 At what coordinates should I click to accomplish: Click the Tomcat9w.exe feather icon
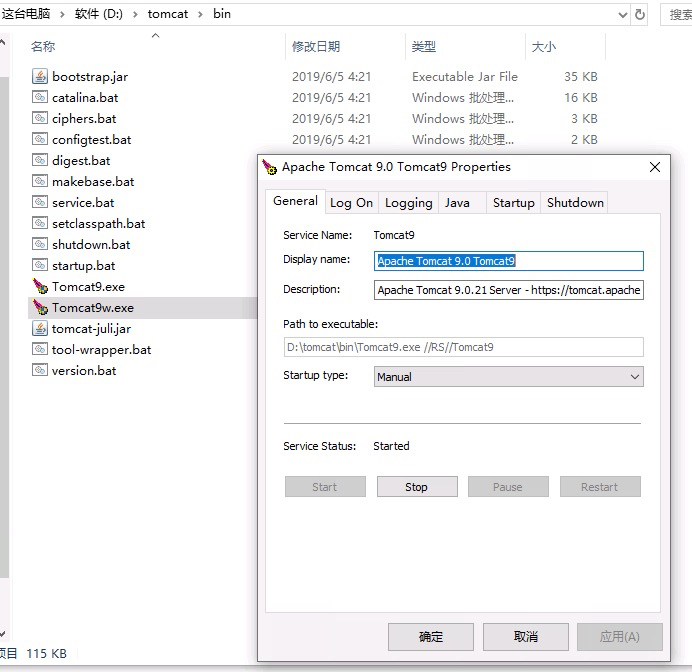(40, 308)
